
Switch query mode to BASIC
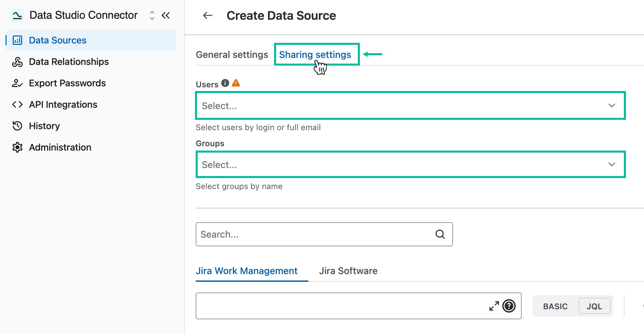555,306
